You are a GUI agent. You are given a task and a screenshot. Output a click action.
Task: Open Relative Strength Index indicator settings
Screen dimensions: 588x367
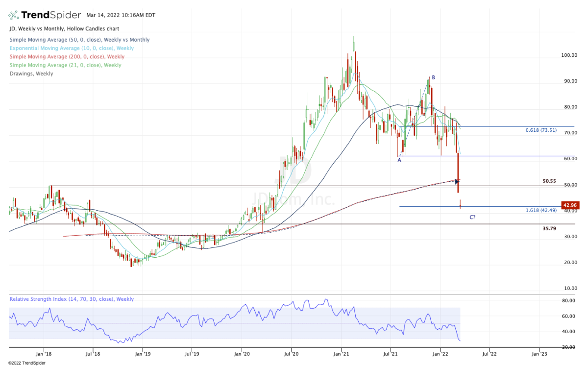click(71, 299)
